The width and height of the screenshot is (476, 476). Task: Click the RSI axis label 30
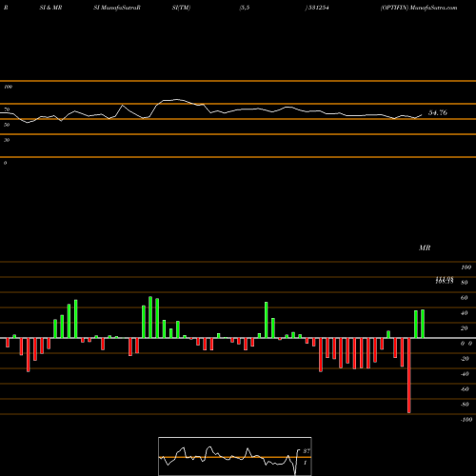coord(7,140)
